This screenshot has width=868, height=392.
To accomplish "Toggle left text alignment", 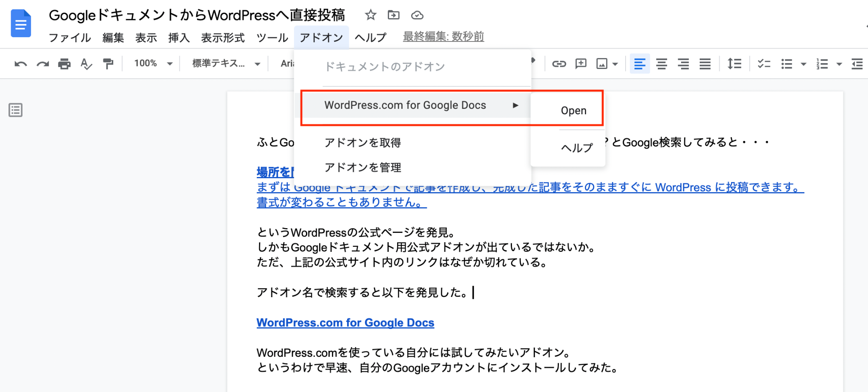I will coord(640,64).
